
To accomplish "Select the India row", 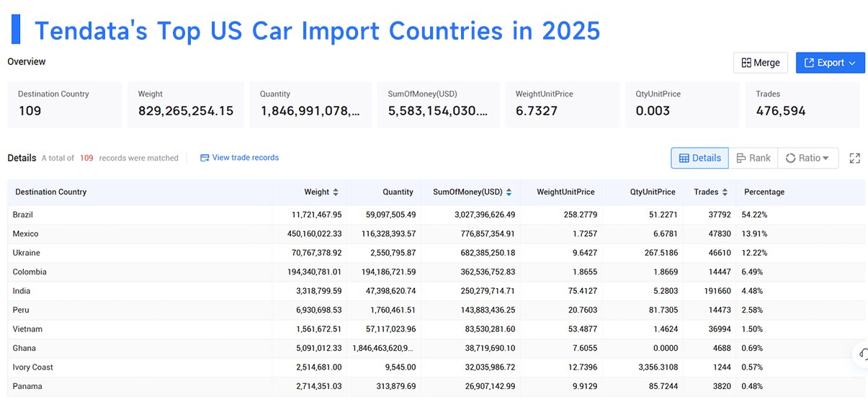I will point(437,291).
